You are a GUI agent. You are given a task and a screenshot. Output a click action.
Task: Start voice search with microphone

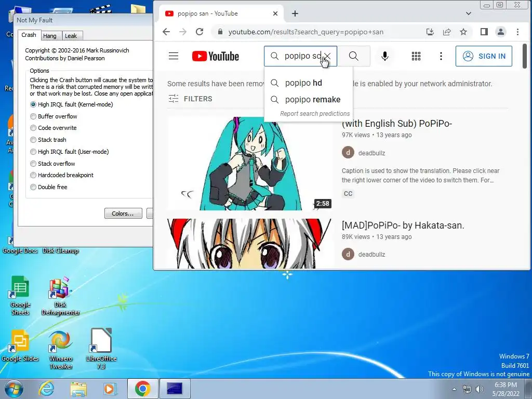tap(385, 56)
